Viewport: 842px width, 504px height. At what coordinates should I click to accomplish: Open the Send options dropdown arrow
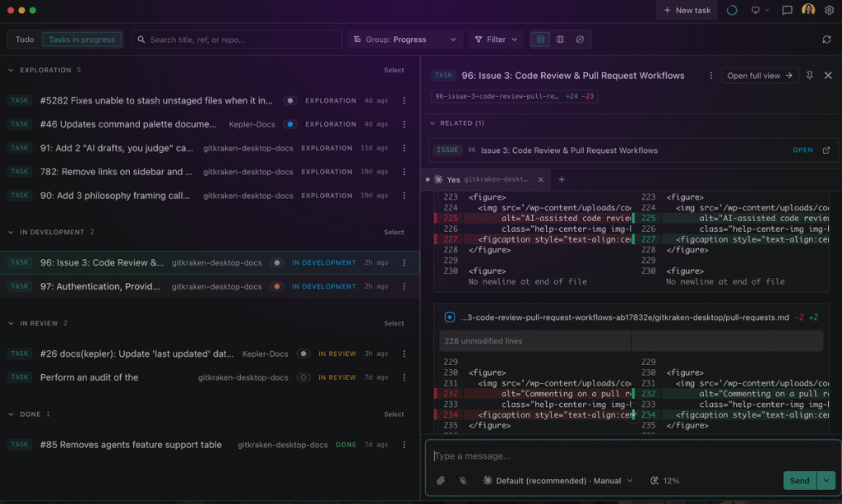point(826,481)
